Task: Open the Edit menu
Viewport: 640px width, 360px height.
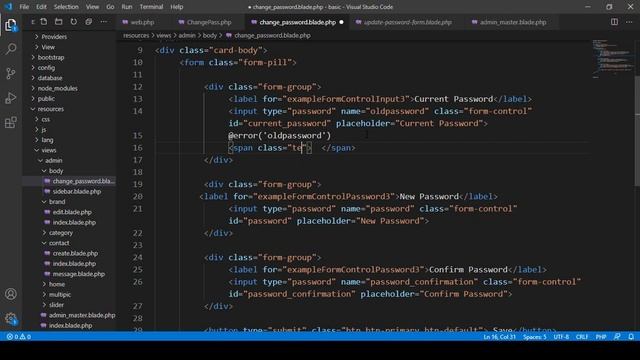Action: [x=41, y=7]
